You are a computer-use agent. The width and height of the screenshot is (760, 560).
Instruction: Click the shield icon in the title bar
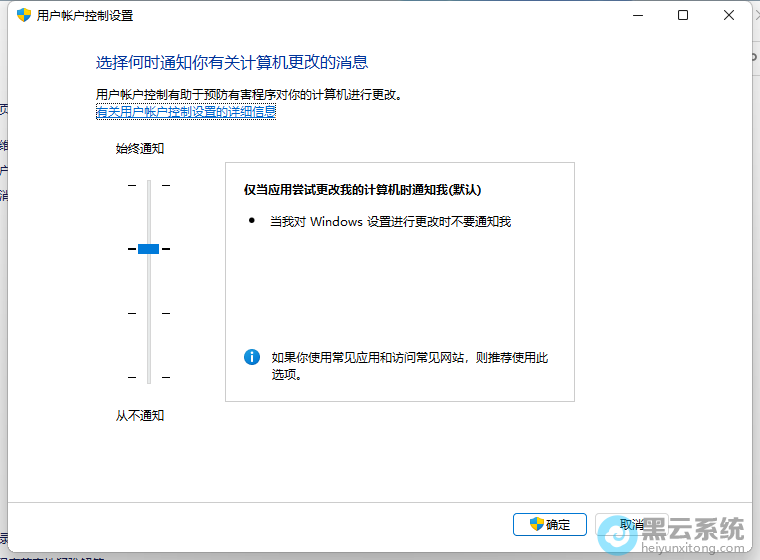coord(24,15)
